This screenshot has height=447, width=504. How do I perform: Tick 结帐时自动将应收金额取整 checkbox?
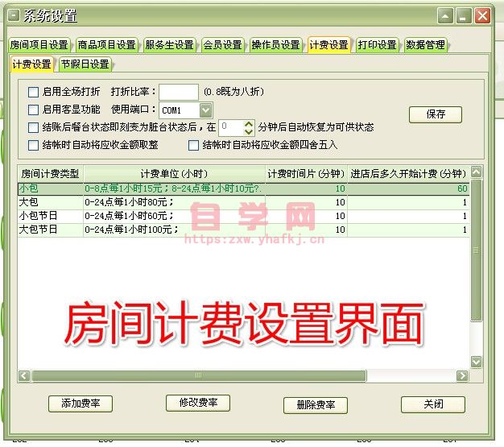tap(33, 145)
